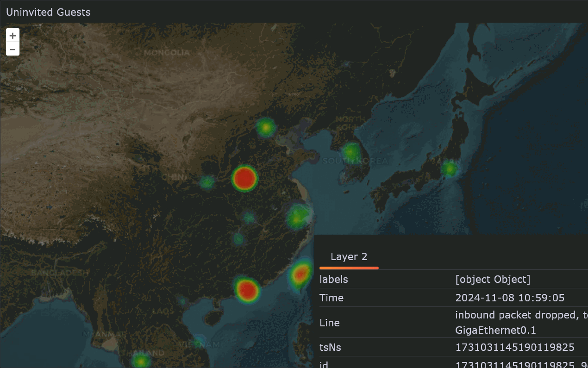Viewport: 588px width, 368px height.
Task: Select the id field in the tooltip
Action: (324, 364)
